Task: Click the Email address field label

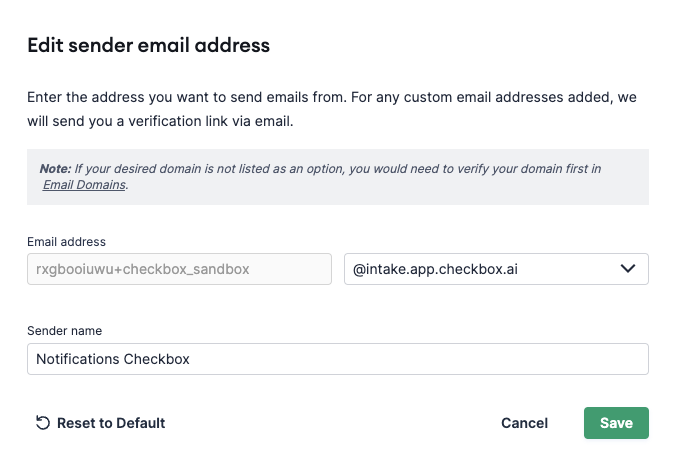Action: [66, 242]
